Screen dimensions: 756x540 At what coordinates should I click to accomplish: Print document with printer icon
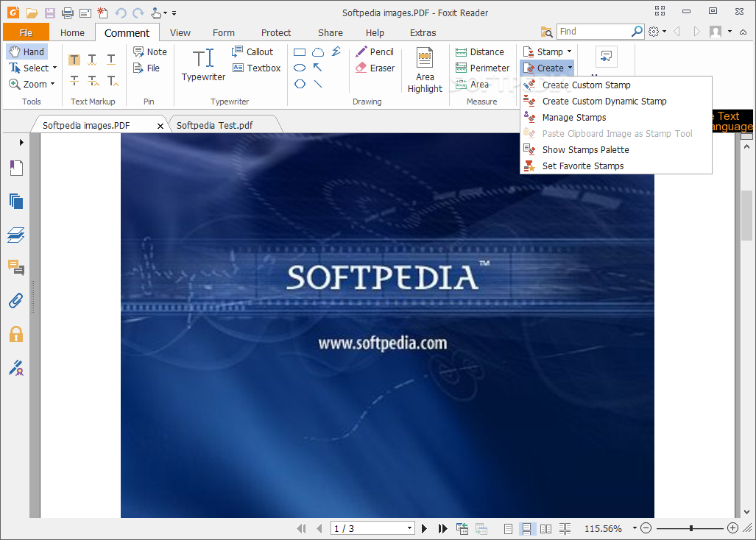pos(68,13)
